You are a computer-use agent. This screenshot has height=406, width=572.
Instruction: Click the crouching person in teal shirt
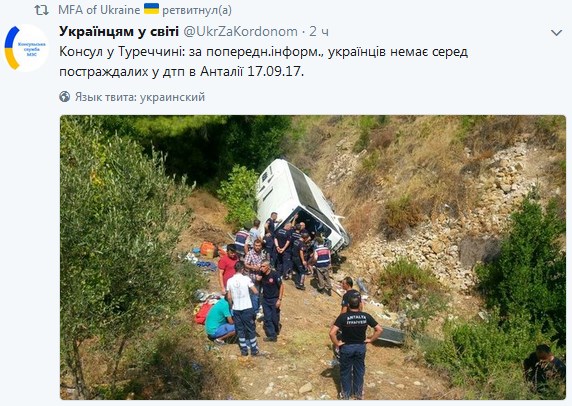click(x=219, y=320)
